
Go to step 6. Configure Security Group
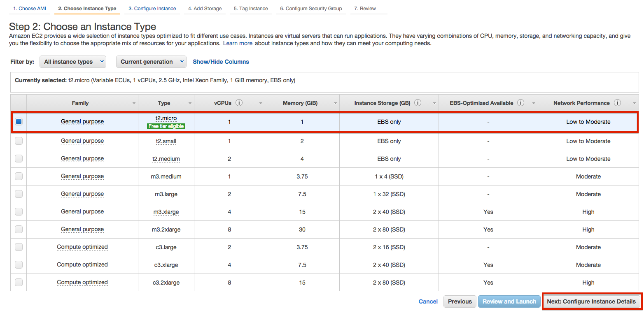click(x=311, y=9)
